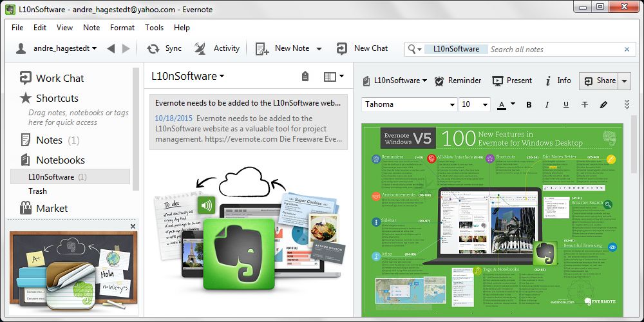
Task: Open the search options dropdown arrow
Action: (x=419, y=50)
